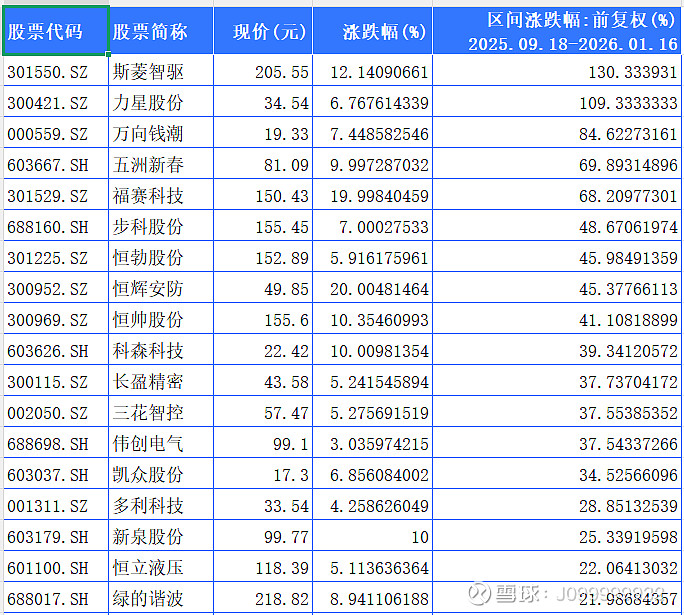Viewport: 684px width, 615px height.
Task: Click stock code 688160.SH
Action: [x=48, y=227]
